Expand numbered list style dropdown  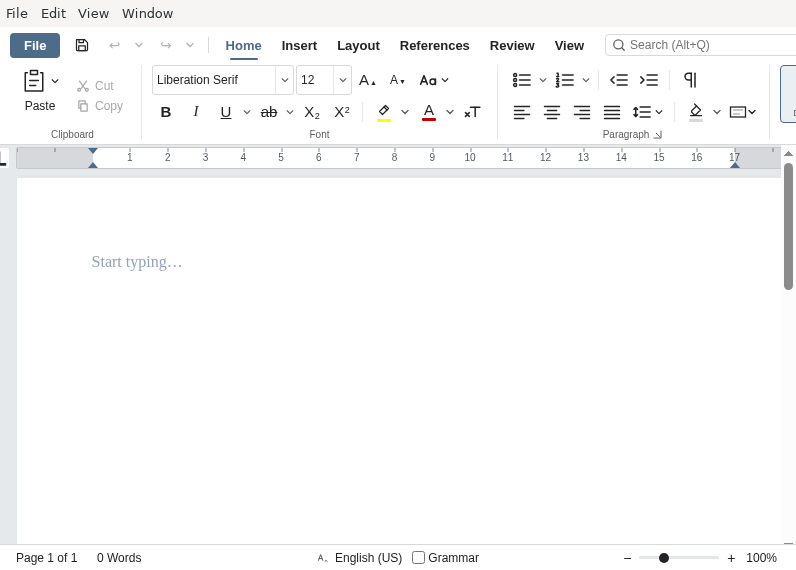tap(586, 80)
